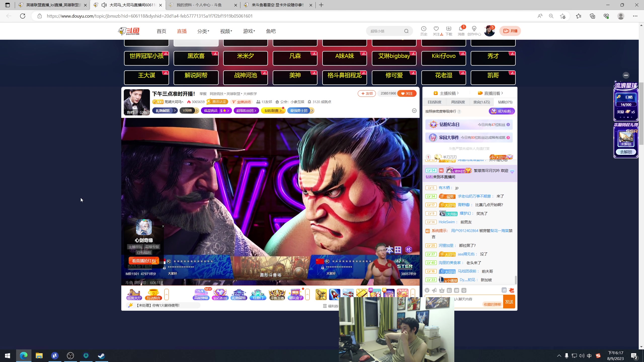This screenshot has width=644, height=362.
Task: Open the OBS Studio taskbar icon
Action: click(x=70, y=356)
